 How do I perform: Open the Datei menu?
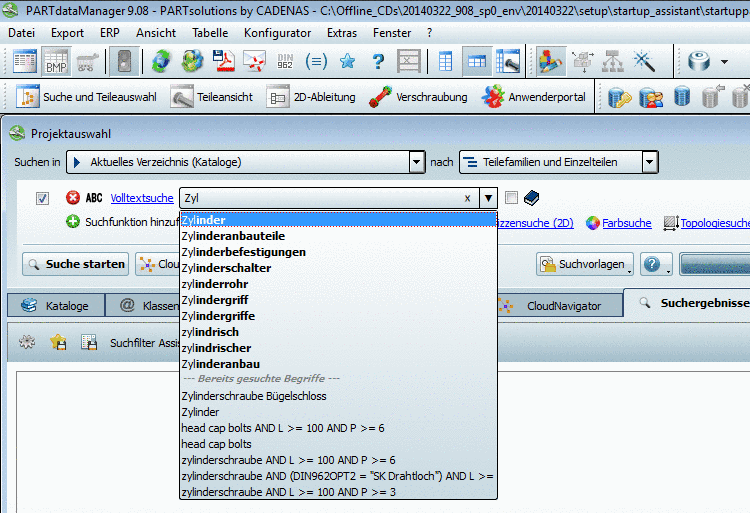coord(22,33)
